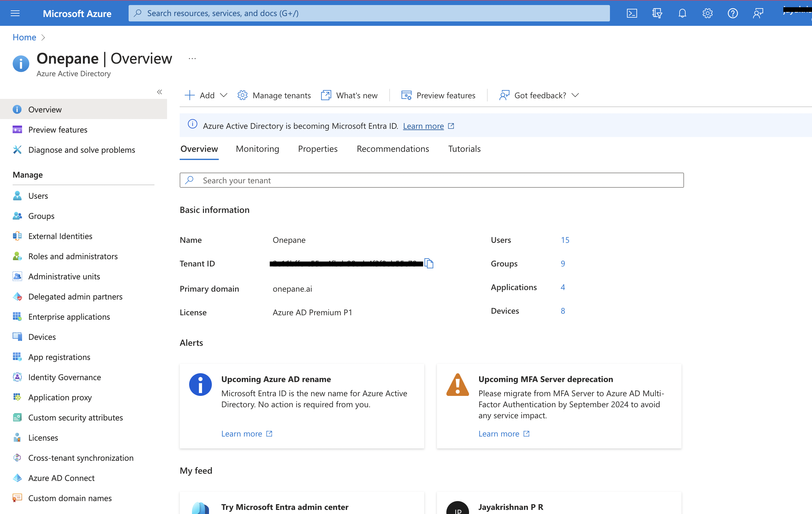
Task: Open Delegated admin partners
Action: (x=83, y=297)
